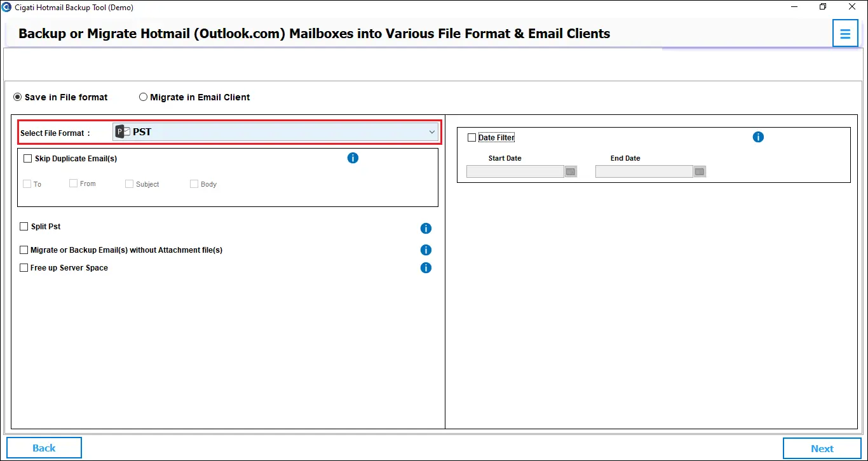Click the End Date input field
Viewport: 868px width, 461px height.
[644, 171]
